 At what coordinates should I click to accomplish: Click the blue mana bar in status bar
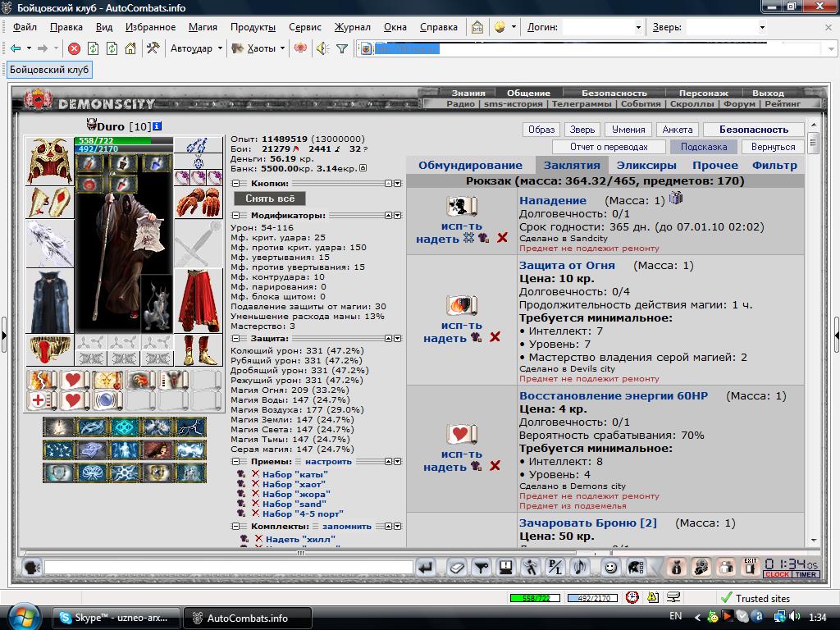[x=592, y=598]
